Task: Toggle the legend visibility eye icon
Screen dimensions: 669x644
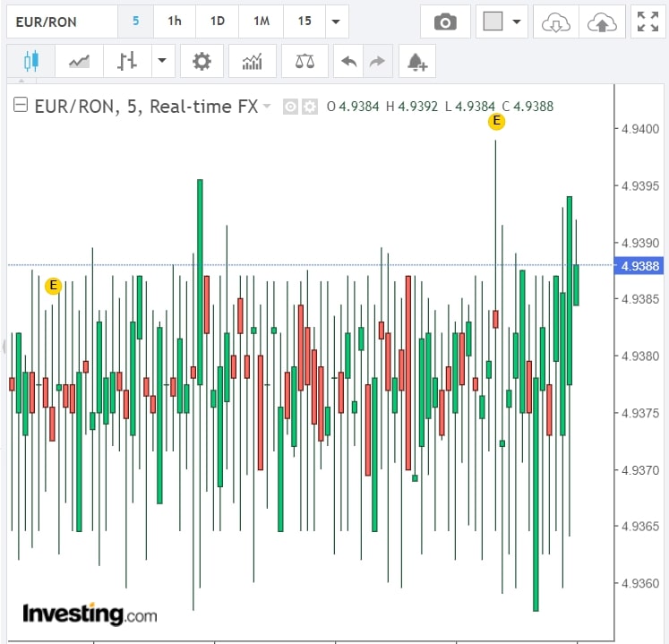Action: pyautogui.click(x=290, y=107)
